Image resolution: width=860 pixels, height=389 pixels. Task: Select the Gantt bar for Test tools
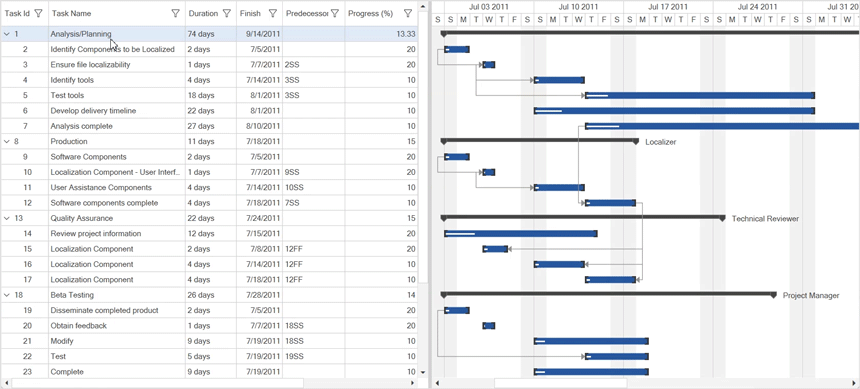(700, 95)
